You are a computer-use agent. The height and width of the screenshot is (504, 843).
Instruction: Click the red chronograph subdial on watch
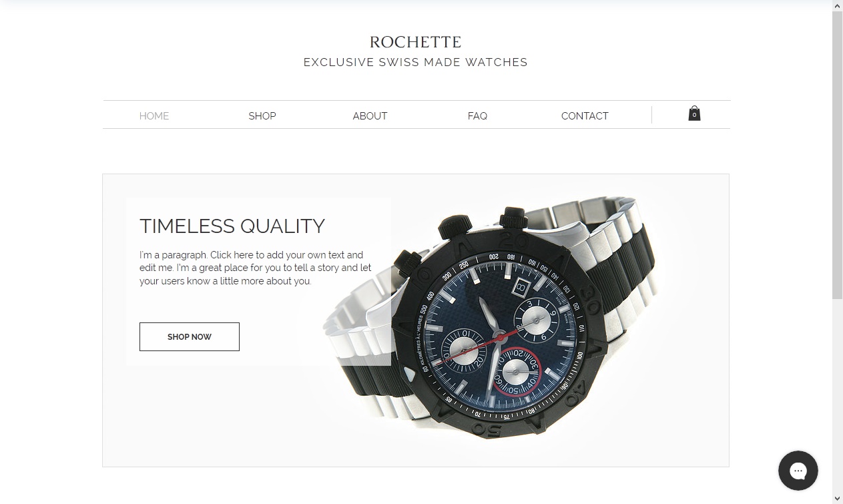click(517, 372)
